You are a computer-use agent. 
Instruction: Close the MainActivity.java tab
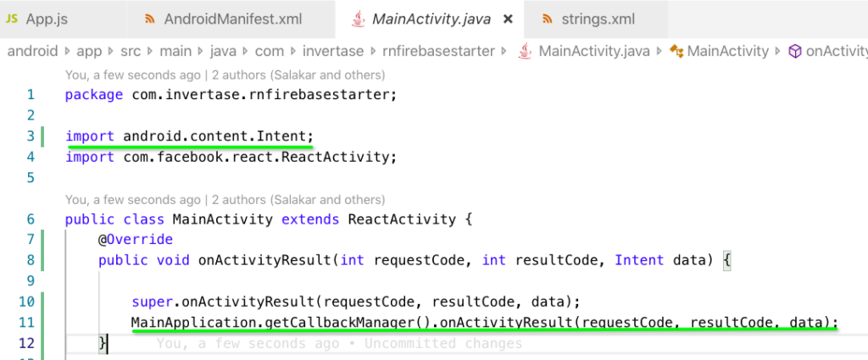(508, 19)
